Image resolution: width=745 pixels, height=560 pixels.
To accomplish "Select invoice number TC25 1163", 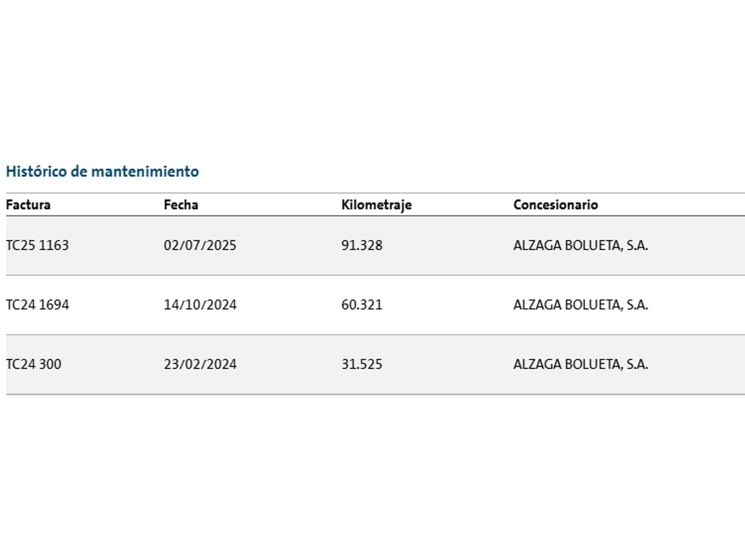I will tap(37, 246).
